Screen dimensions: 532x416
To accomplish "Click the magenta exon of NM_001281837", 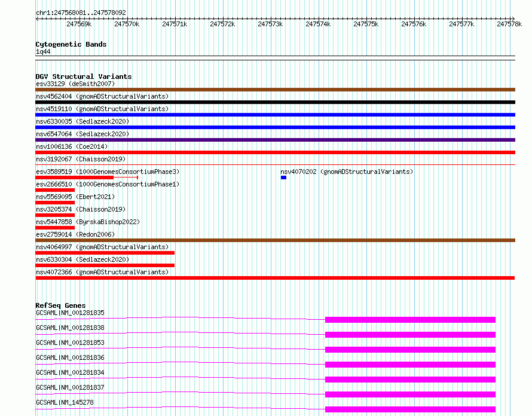I will pos(410,394).
